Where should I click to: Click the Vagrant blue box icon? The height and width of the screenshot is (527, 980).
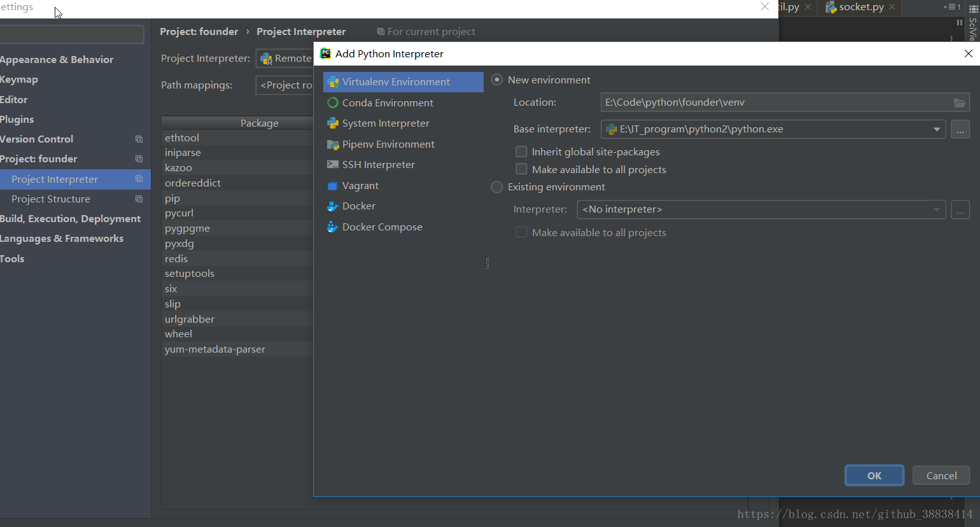click(x=332, y=186)
